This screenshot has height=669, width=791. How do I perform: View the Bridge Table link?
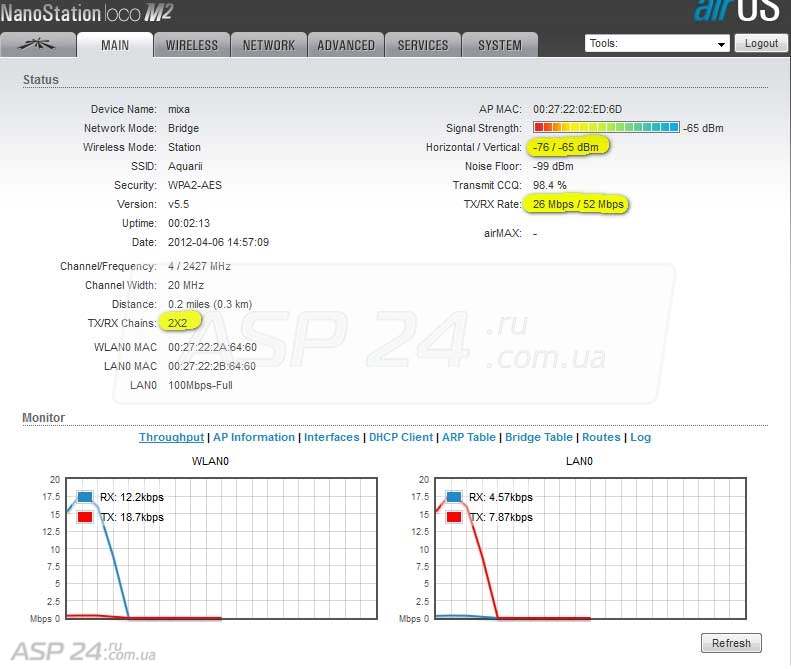pyautogui.click(x=539, y=437)
